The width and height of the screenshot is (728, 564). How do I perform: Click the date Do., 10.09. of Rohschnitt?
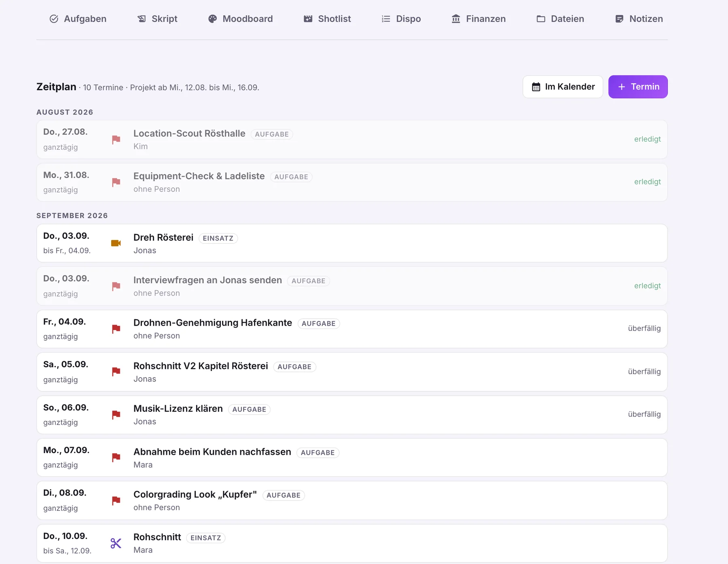click(x=65, y=536)
